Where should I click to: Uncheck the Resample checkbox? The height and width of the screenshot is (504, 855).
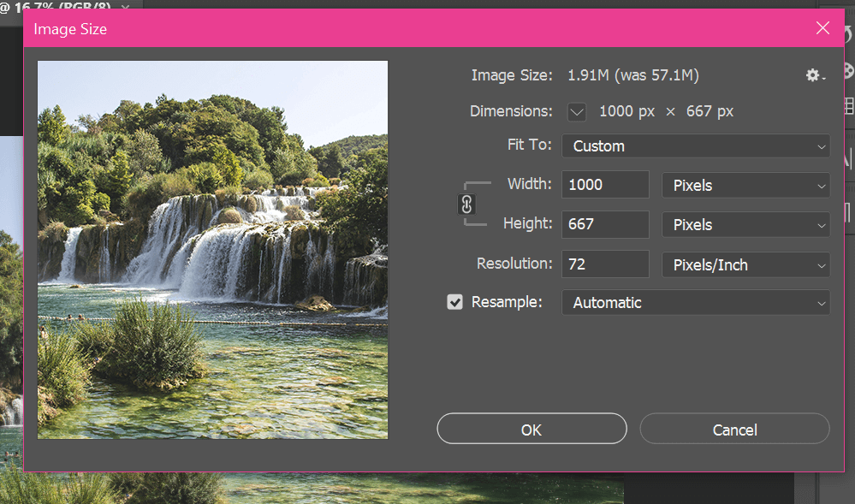[455, 302]
